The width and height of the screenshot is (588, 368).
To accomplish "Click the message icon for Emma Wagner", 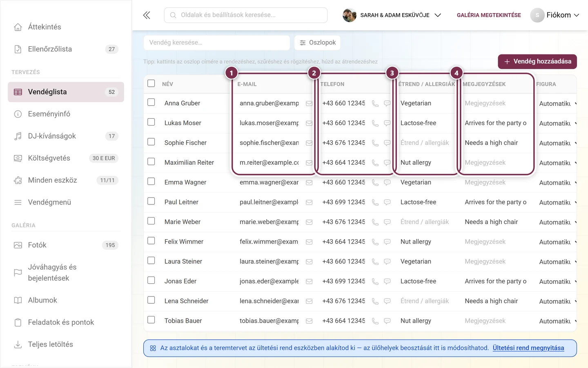I will [x=387, y=182].
